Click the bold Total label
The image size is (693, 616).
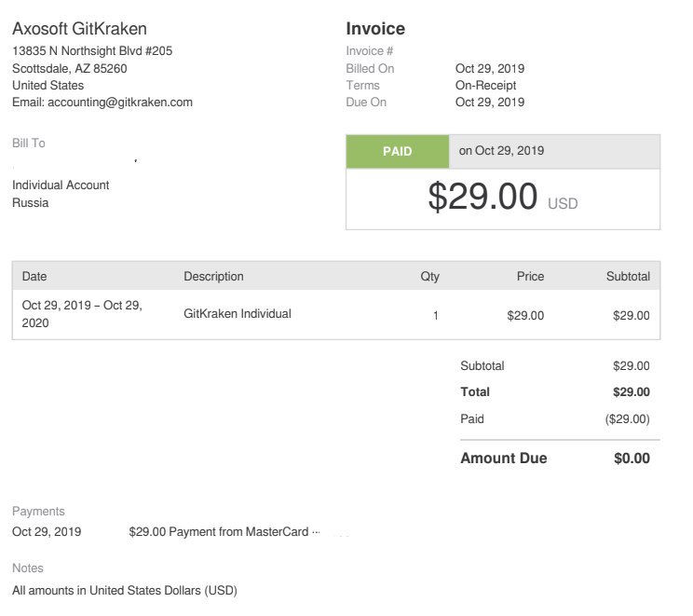(x=475, y=392)
